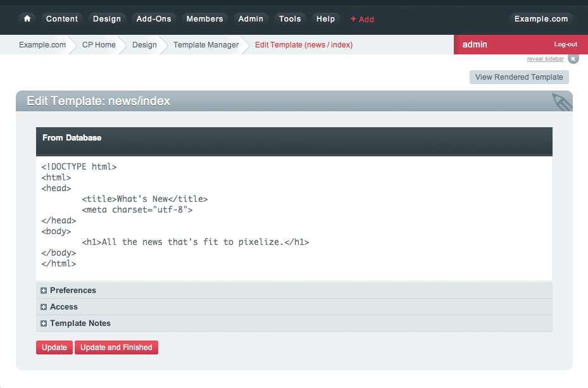
Task: Click the red Add link in top bar
Action: tap(363, 20)
